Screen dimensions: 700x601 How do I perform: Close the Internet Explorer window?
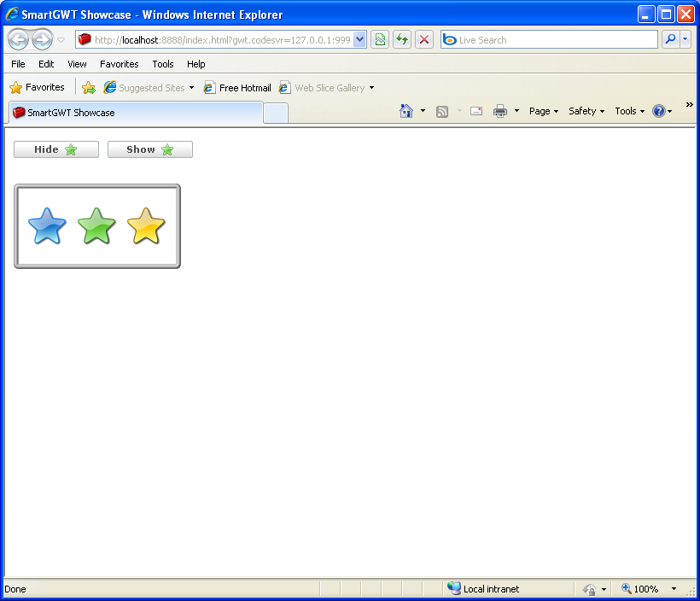coord(685,15)
